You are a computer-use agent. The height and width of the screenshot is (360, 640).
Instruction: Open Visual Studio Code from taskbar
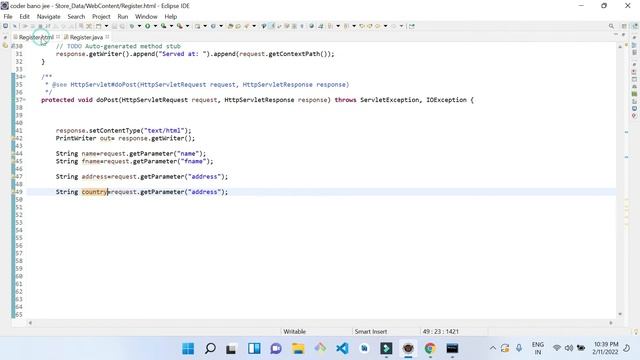click(342, 348)
